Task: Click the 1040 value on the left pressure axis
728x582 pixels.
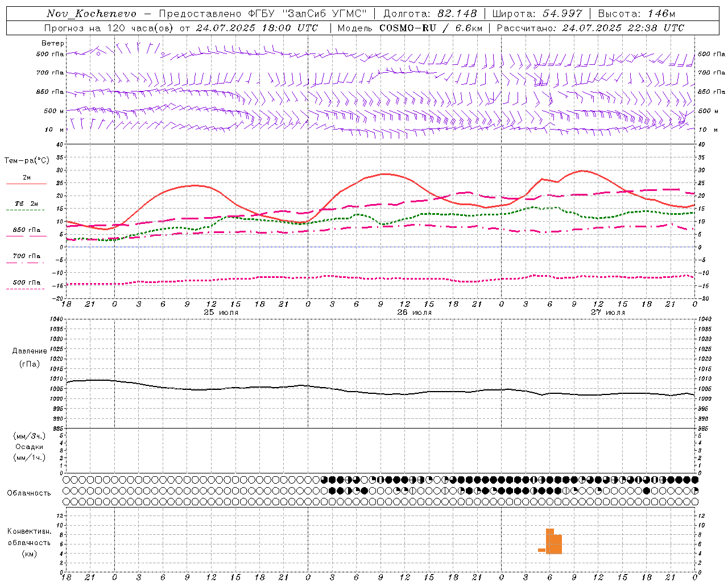Action: pos(56,319)
